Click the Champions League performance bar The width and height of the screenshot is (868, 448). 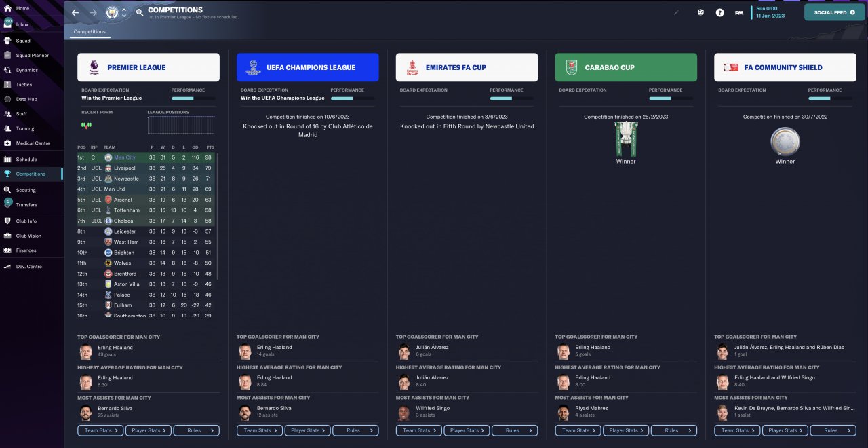click(353, 98)
